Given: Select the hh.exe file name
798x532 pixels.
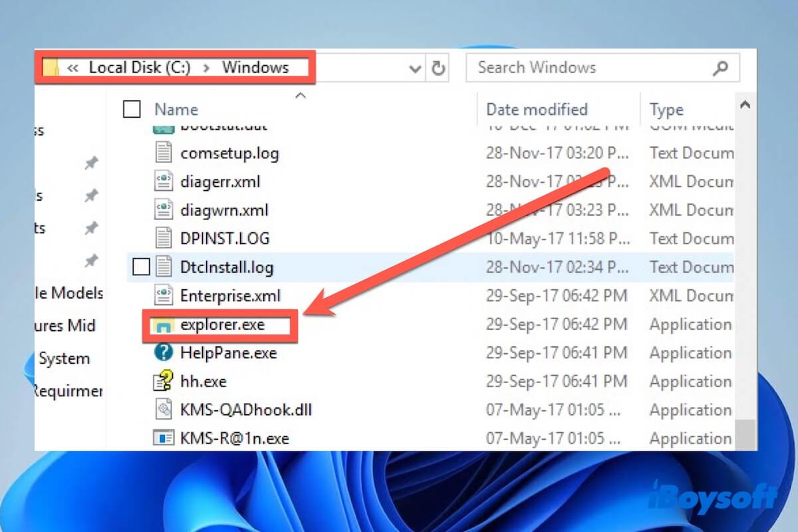Looking at the screenshot, I should pyautogui.click(x=203, y=382).
